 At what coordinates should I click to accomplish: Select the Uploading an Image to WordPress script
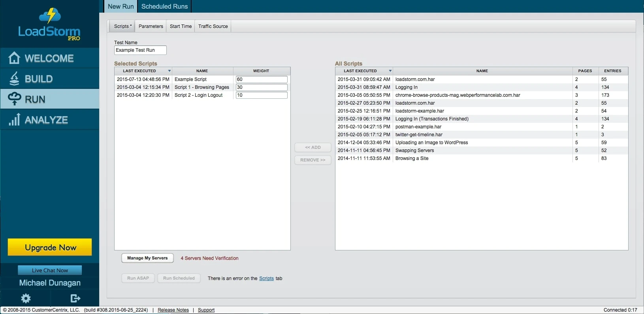(x=431, y=143)
